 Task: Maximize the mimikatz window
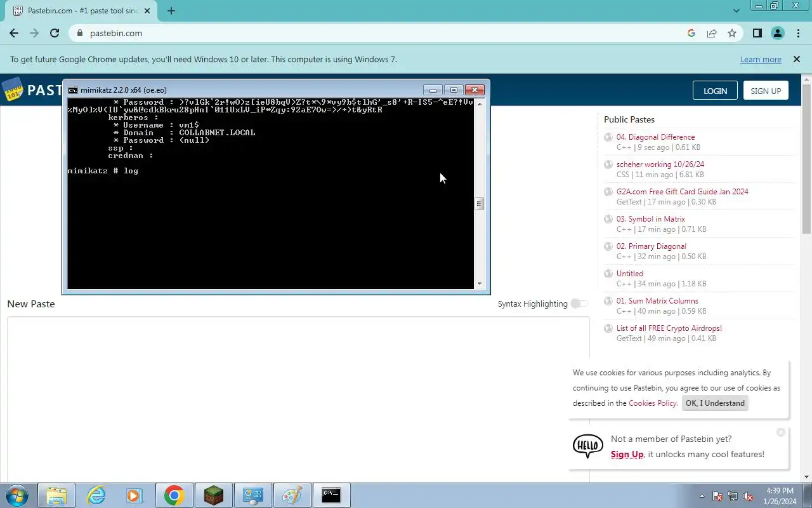pos(454,90)
